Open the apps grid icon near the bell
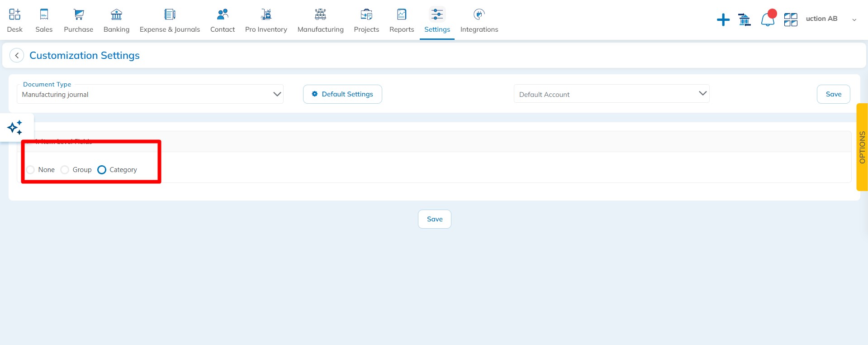This screenshot has height=345, width=868. pyautogui.click(x=790, y=19)
